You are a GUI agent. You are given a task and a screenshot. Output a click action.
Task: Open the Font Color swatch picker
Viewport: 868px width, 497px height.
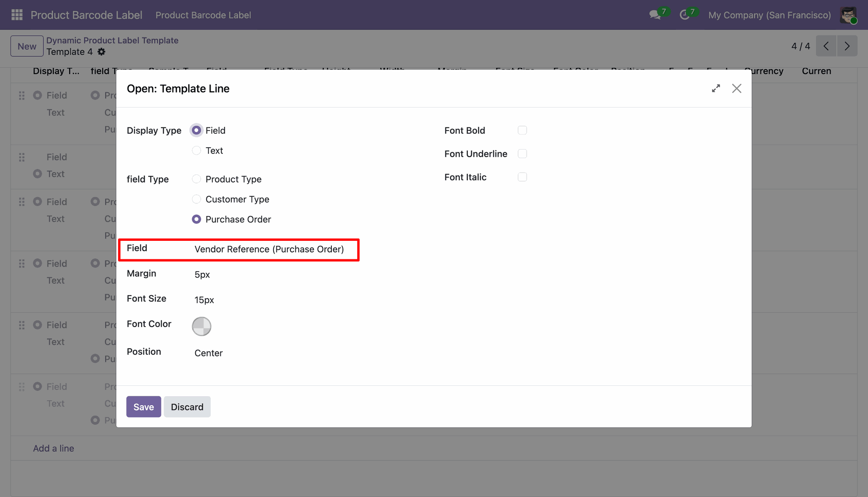pos(202,326)
